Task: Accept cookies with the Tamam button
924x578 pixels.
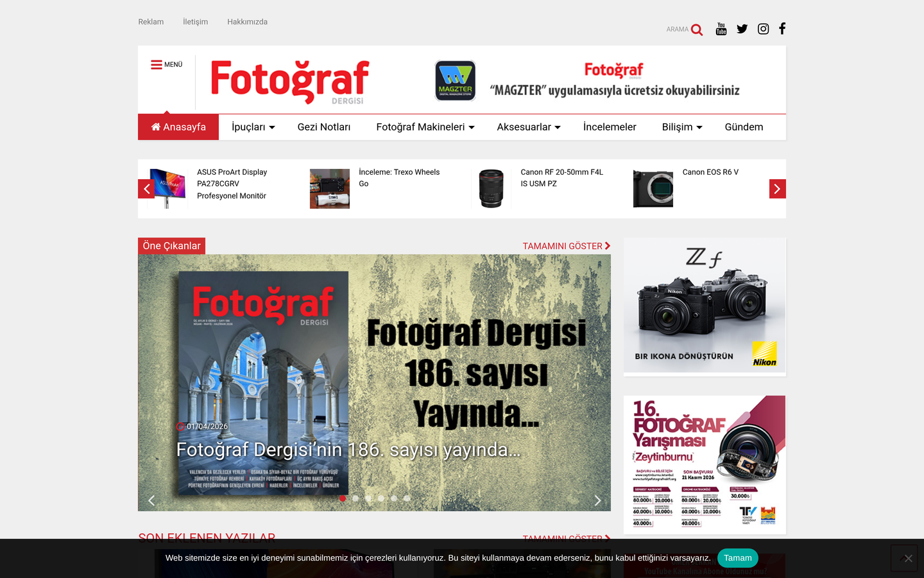Action: [x=738, y=558]
